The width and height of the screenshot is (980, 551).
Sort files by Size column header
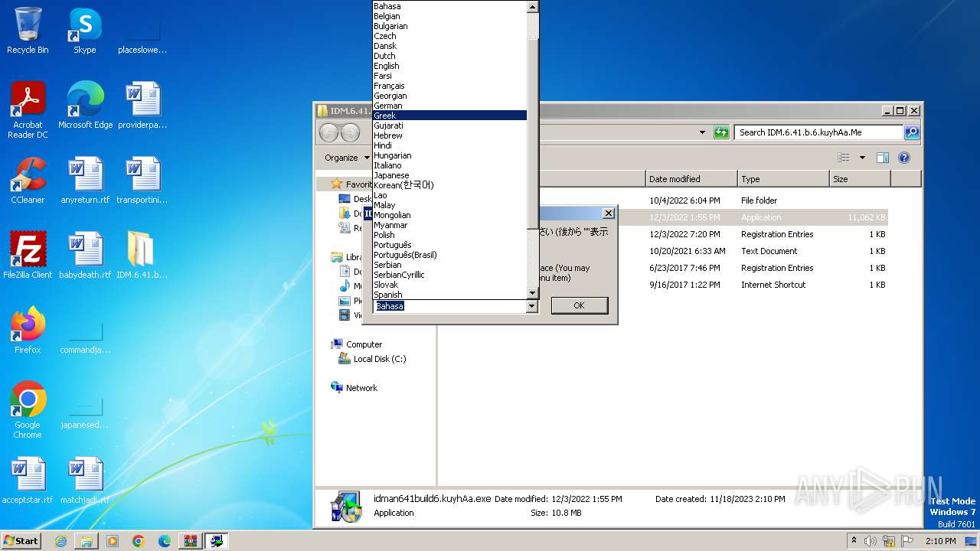(860, 179)
